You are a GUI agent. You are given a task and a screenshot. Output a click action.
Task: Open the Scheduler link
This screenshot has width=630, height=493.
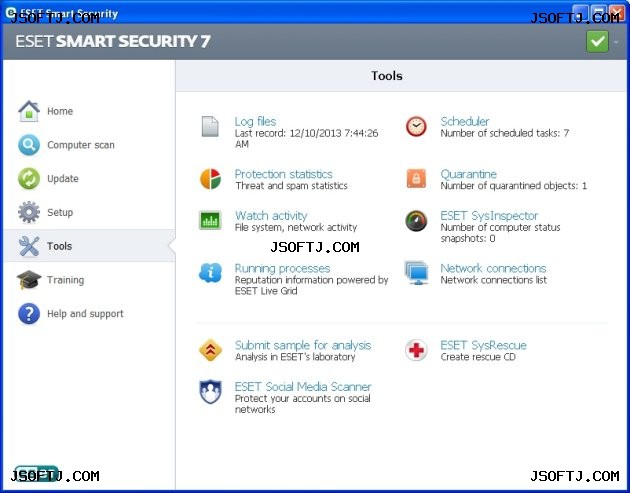click(x=465, y=121)
